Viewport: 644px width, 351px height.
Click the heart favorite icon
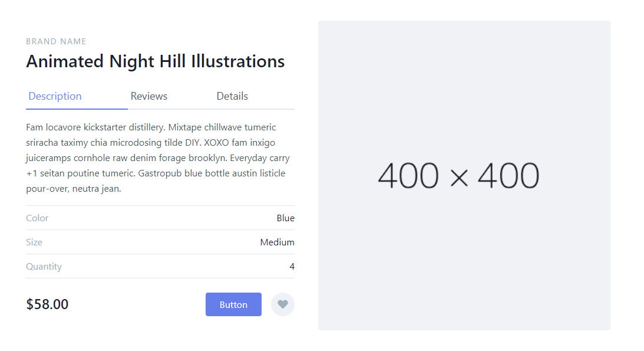point(283,304)
